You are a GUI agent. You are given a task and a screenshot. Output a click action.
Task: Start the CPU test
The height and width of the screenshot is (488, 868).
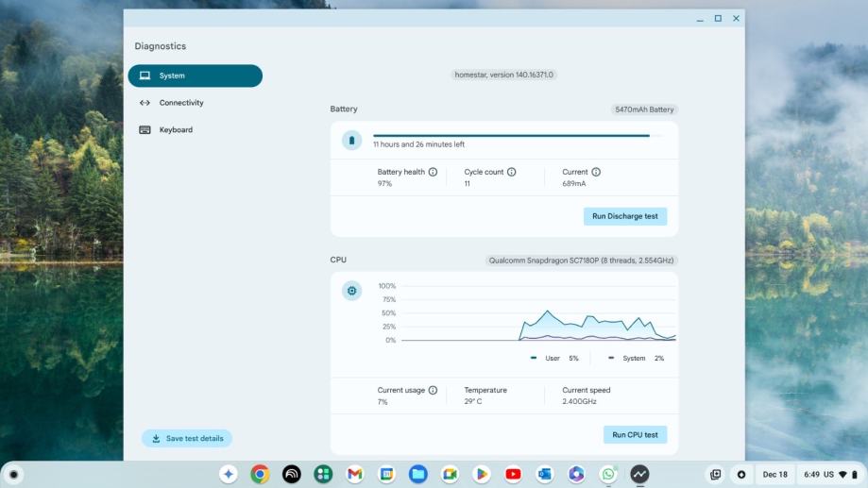(x=635, y=435)
